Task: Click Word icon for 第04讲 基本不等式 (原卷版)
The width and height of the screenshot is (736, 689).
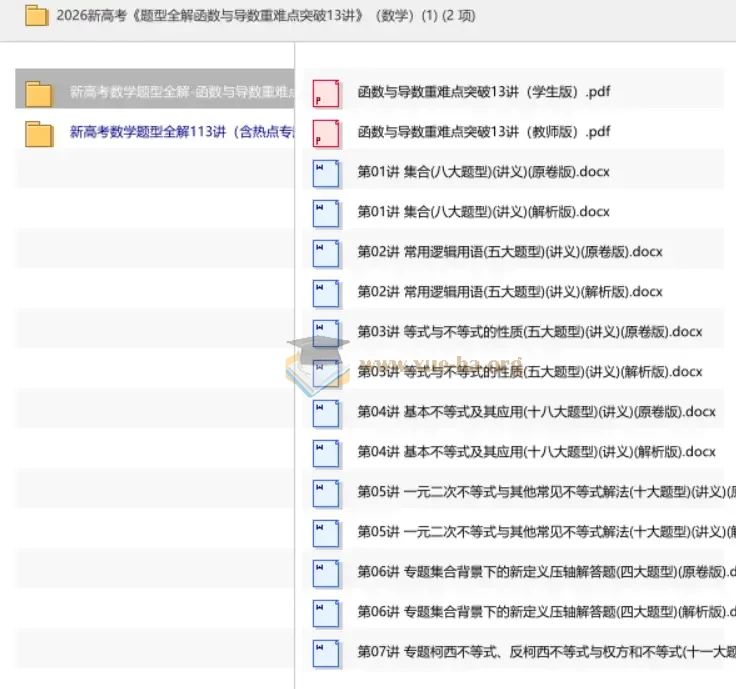Action: [326, 413]
